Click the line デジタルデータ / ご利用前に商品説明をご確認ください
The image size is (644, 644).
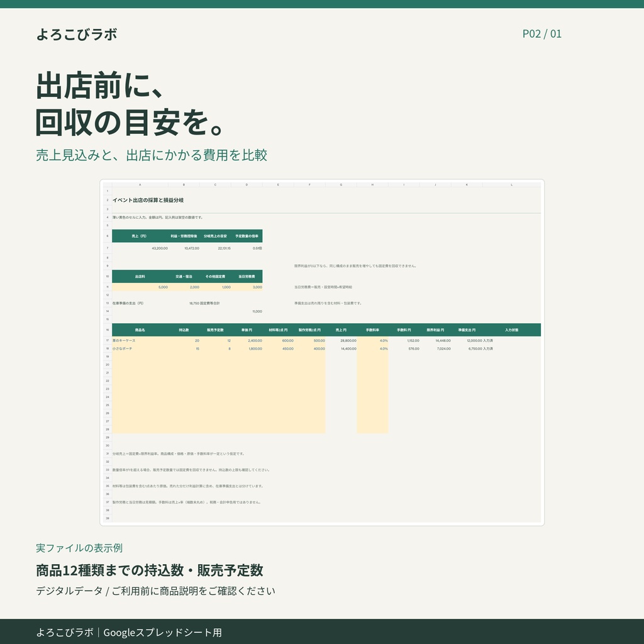[x=156, y=591]
